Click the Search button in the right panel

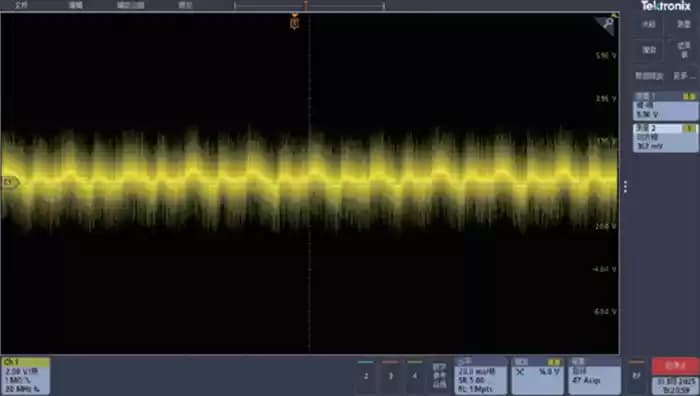(649, 50)
